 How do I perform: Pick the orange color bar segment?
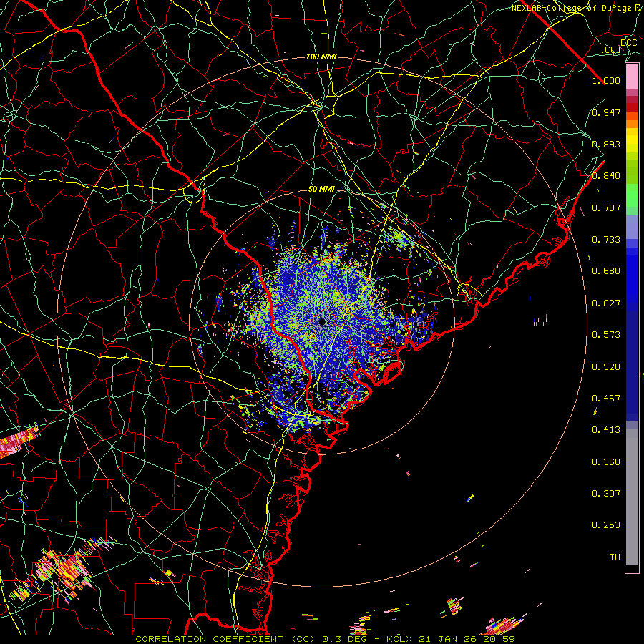pyautogui.click(x=632, y=124)
